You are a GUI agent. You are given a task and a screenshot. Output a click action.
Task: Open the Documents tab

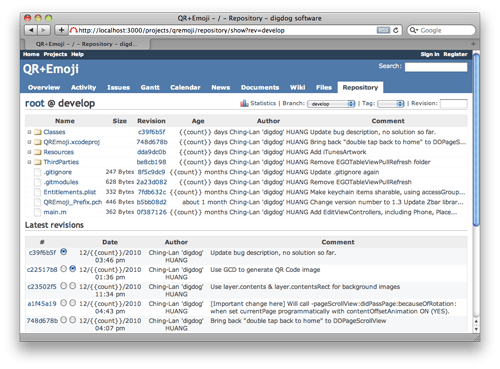point(260,87)
